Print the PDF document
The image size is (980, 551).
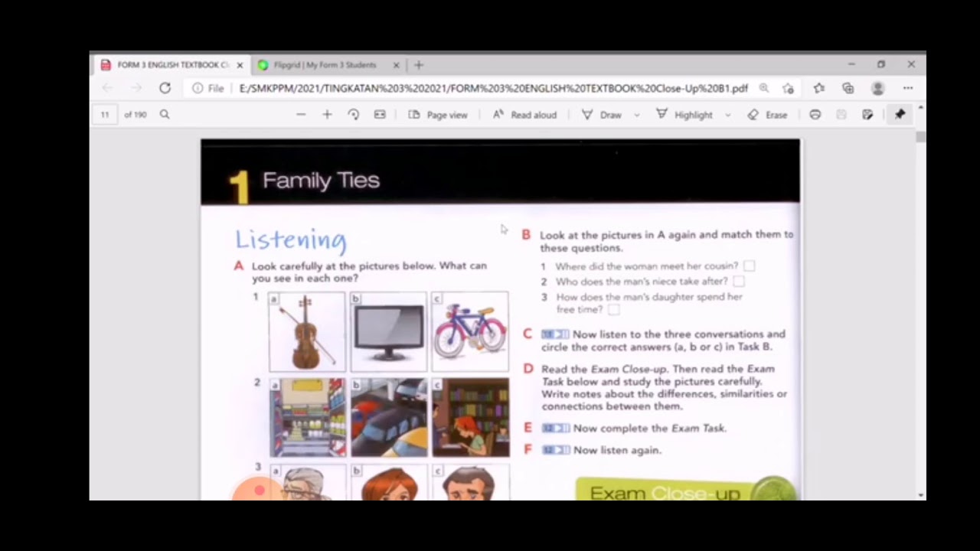tap(815, 114)
